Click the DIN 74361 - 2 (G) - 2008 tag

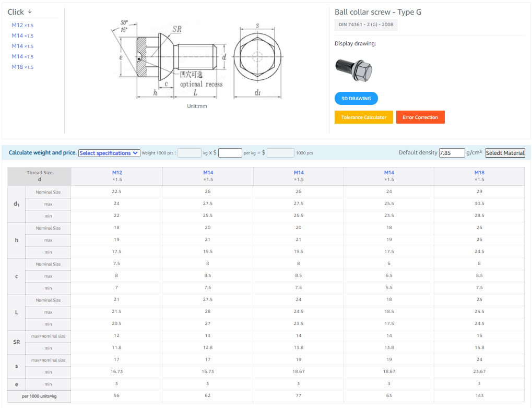click(365, 25)
